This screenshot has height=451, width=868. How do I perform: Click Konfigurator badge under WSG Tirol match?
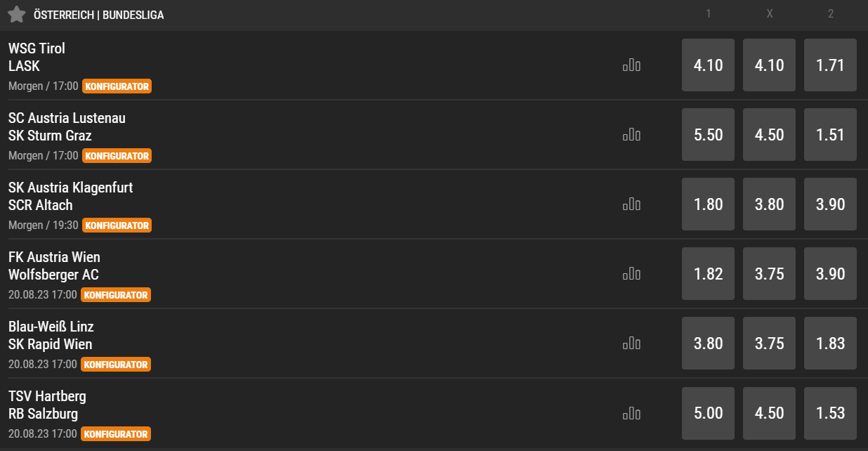coord(117,86)
